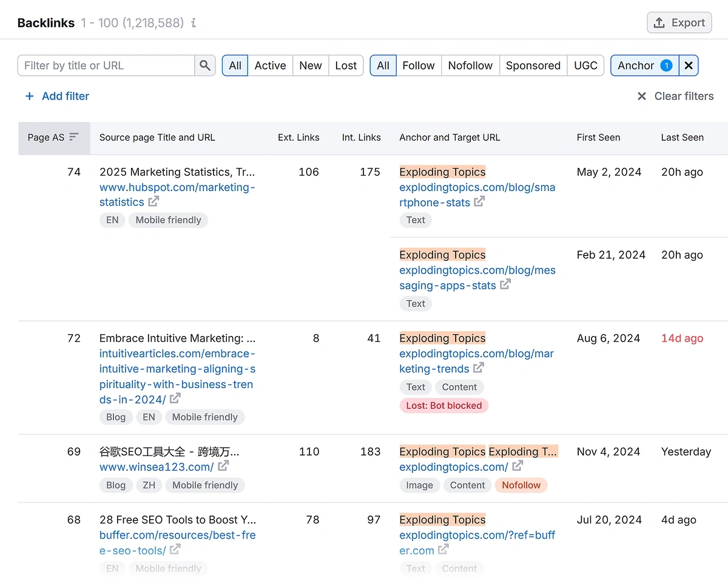This screenshot has width=728, height=578.
Task: Click Ext. Links column header
Action: [x=298, y=138]
